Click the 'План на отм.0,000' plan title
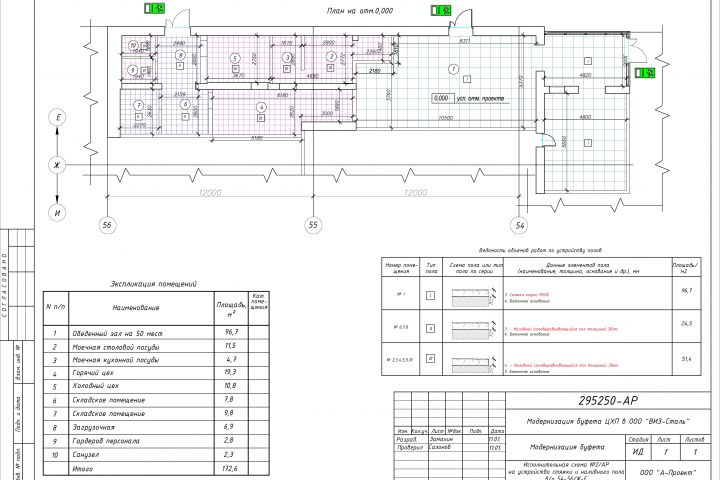This screenshot has height=480, width=720. pyautogui.click(x=360, y=11)
